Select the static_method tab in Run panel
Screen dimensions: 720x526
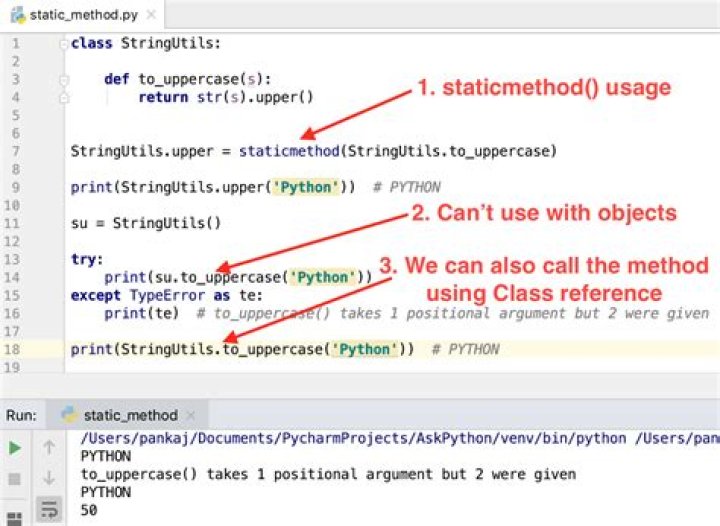coord(130,415)
